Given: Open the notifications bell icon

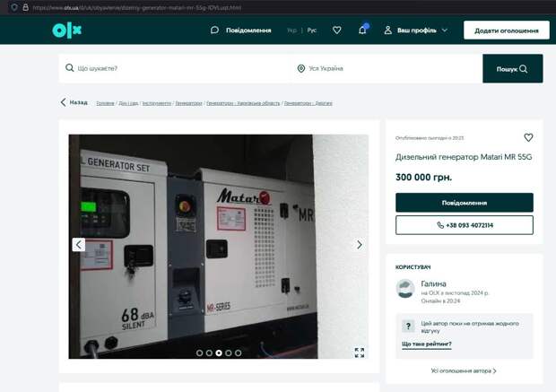Looking at the screenshot, I should click(x=362, y=30).
